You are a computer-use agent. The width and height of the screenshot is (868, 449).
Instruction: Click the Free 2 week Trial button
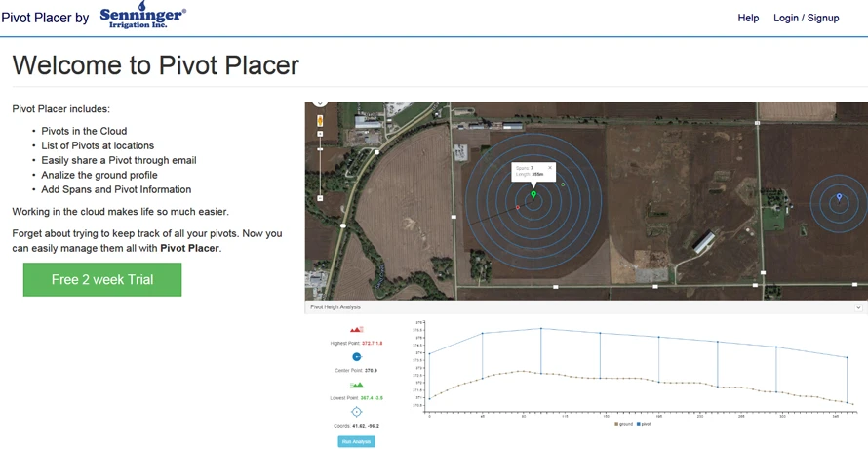102,279
